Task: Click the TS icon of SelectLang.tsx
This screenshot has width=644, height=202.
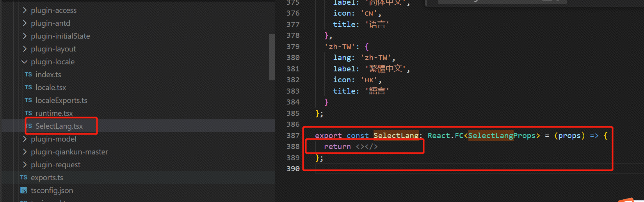Action: click(x=28, y=126)
